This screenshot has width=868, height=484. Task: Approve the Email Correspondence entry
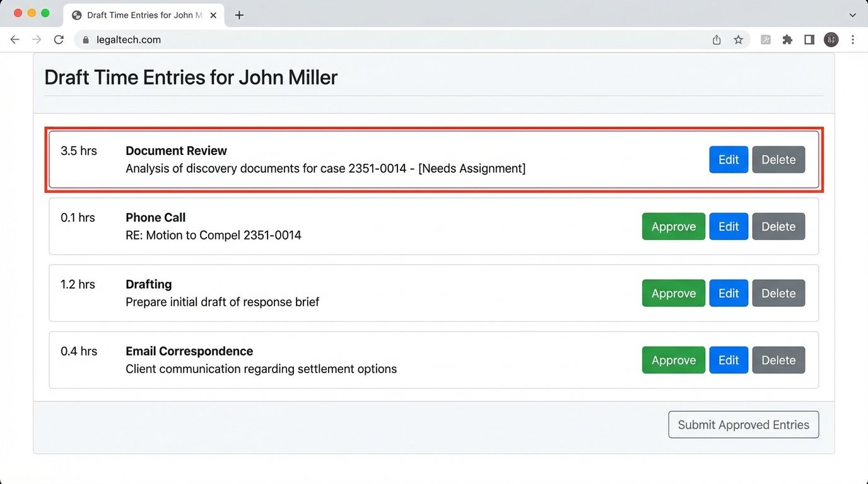pos(673,360)
